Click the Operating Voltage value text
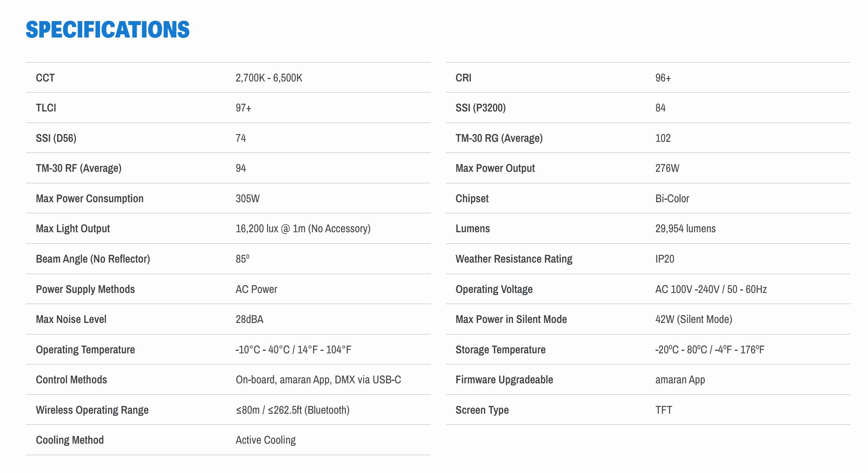Screen dimensions: 868x473 pyautogui.click(x=711, y=289)
